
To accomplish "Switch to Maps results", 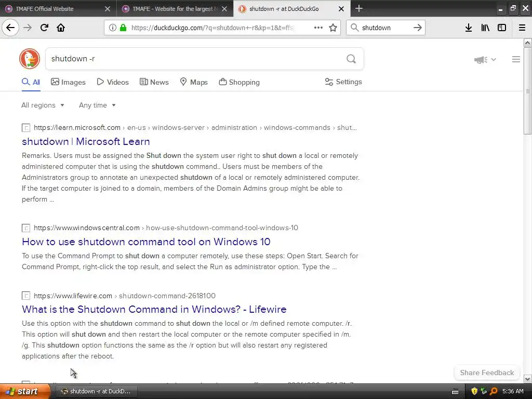I will (x=194, y=82).
